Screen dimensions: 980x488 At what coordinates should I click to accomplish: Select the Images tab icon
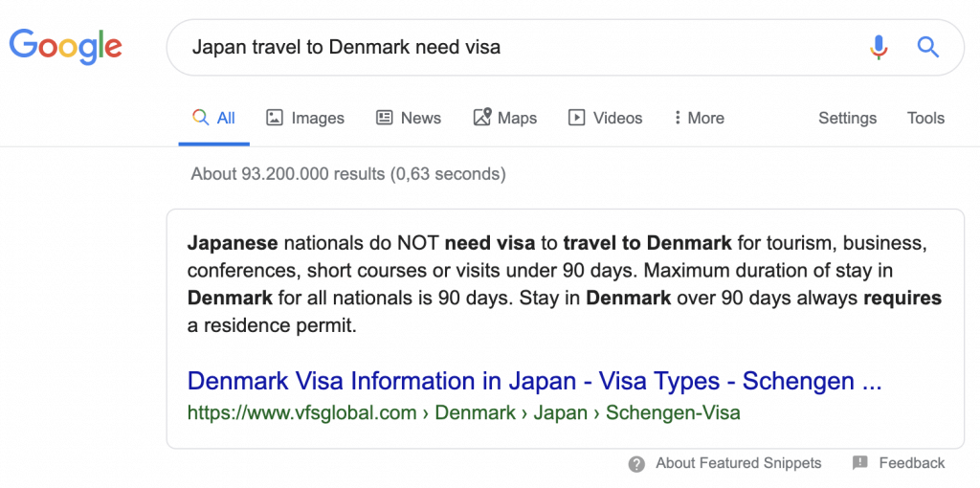click(x=275, y=118)
